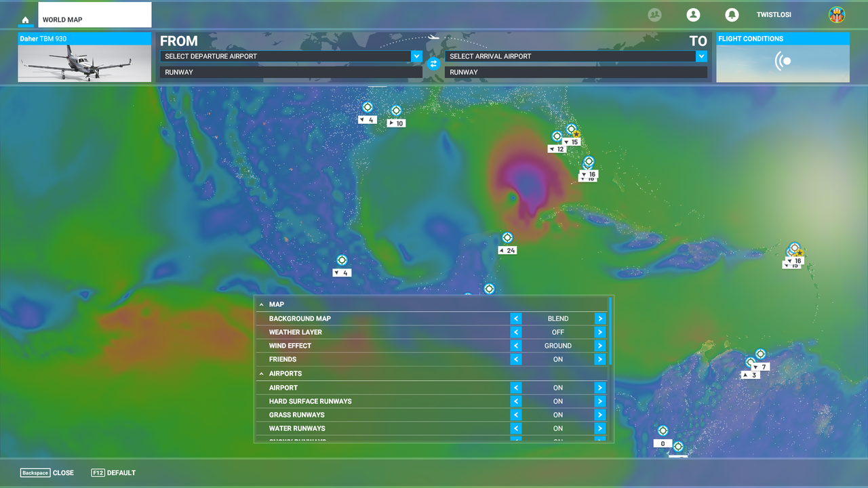Click the map filter panel scrollbar
This screenshot has width=868, height=488.
(x=610, y=332)
